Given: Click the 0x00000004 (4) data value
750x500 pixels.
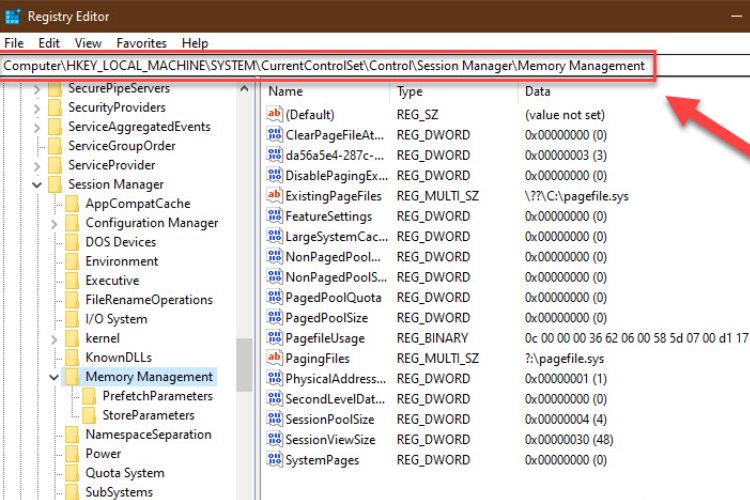Looking at the screenshot, I should [x=565, y=419].
